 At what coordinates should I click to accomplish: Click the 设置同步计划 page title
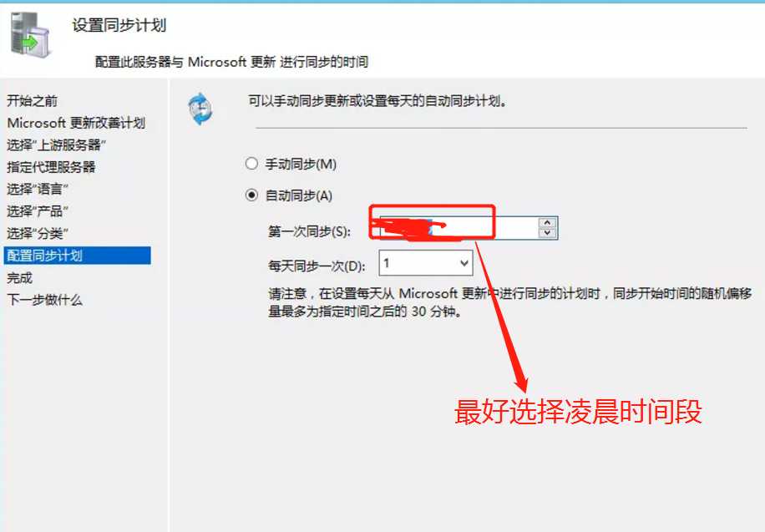tap(119, 25)
